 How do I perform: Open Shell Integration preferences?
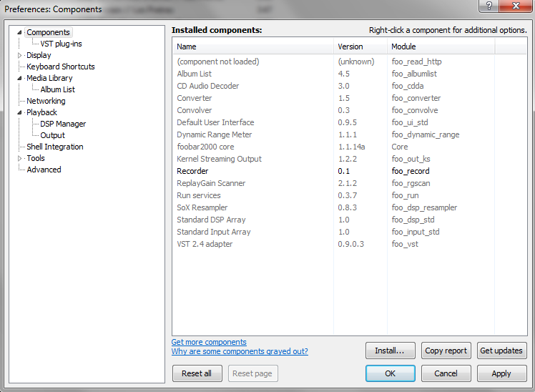(x=54, y=147)
